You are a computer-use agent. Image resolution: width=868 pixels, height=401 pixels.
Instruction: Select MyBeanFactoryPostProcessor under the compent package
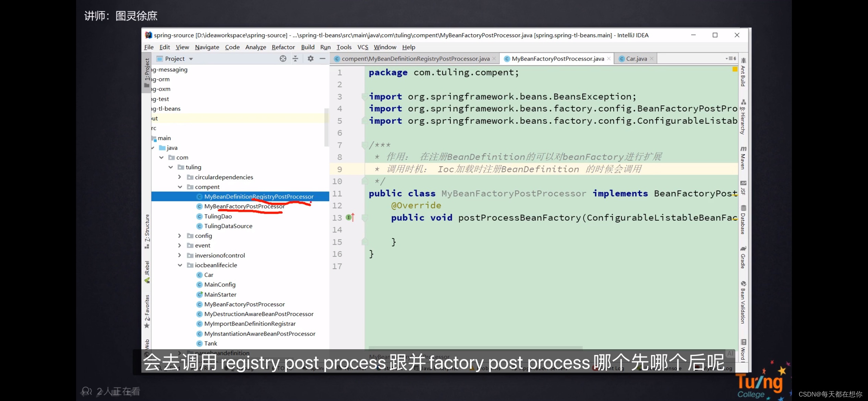pos(244,206)
